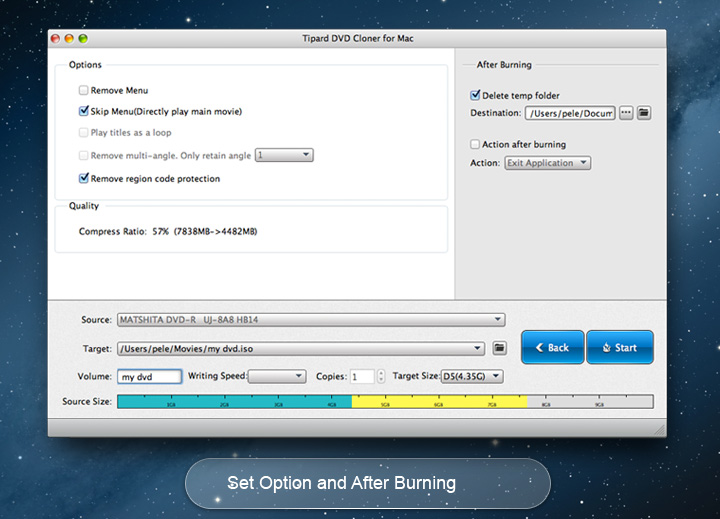This screenshot has width=720, height=519.
Task: Enable Action after burning checkbox
Action: click(475, 144)
